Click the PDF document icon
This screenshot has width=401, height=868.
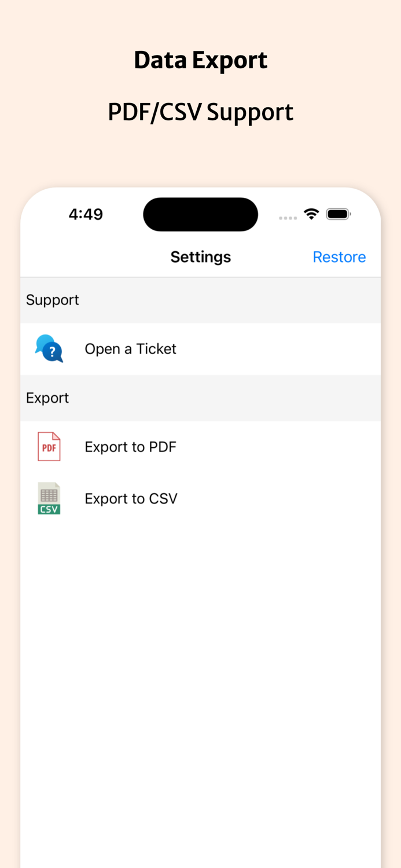coord(49,446)
